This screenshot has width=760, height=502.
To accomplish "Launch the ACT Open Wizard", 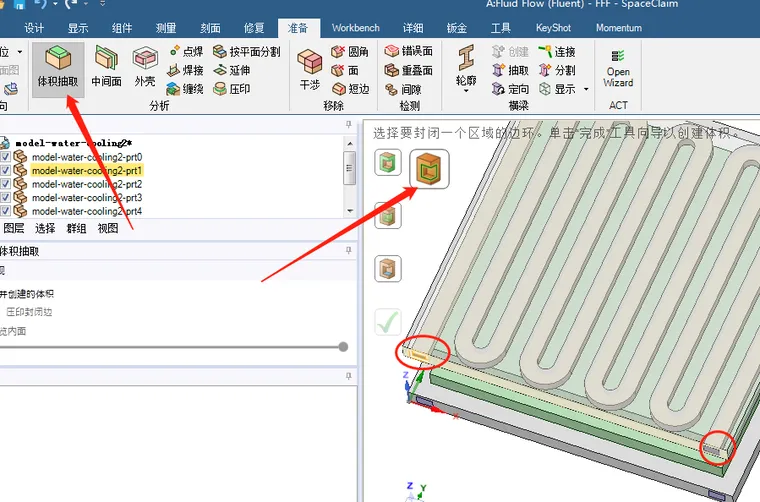I will (x=618, y=68).
